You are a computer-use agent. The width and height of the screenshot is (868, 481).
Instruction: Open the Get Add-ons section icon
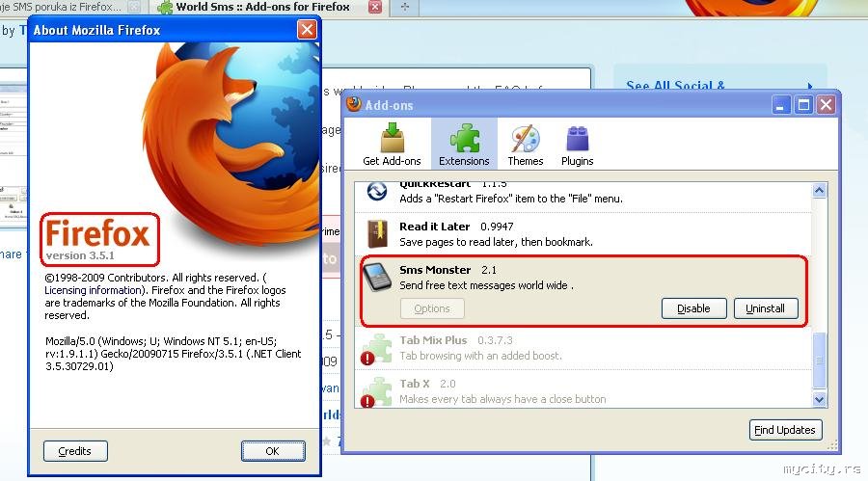[392, 138]
